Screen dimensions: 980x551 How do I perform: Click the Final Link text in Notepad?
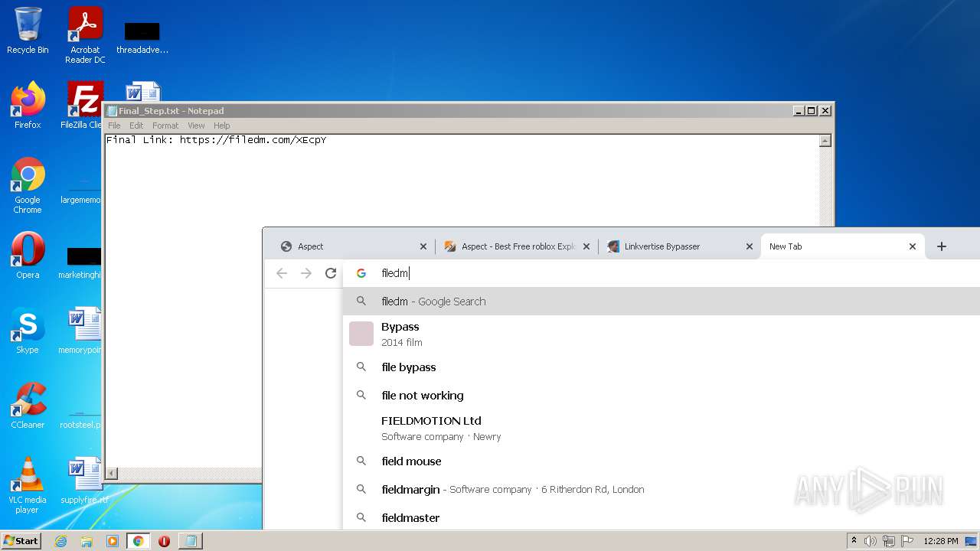pyautogui.click(x=217, y=140)
